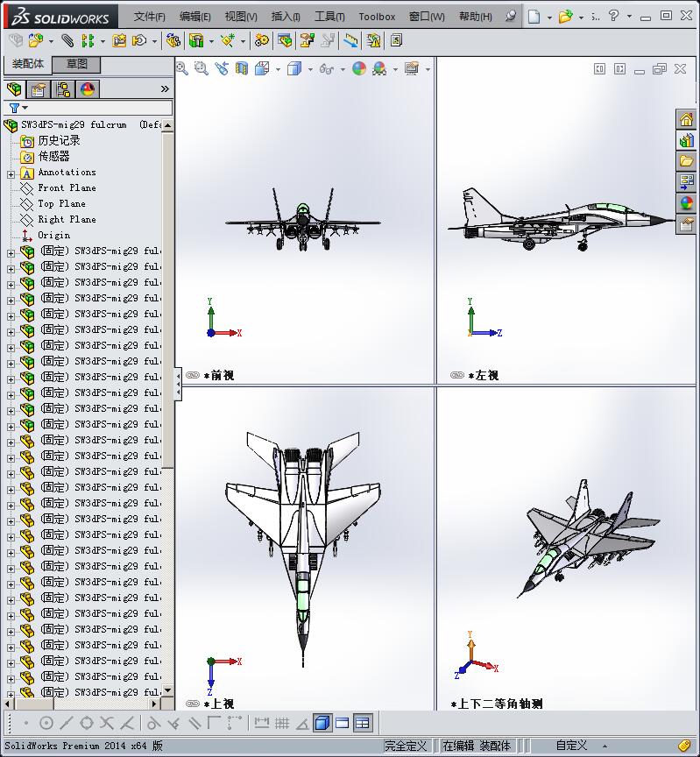Click the New document button

534,17
